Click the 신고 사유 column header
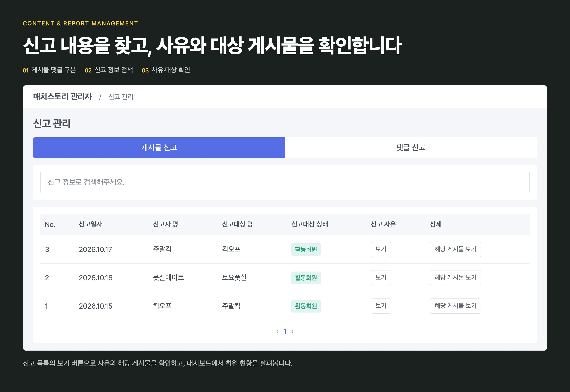Screen dimensions: 570x392 coord(383,224)
